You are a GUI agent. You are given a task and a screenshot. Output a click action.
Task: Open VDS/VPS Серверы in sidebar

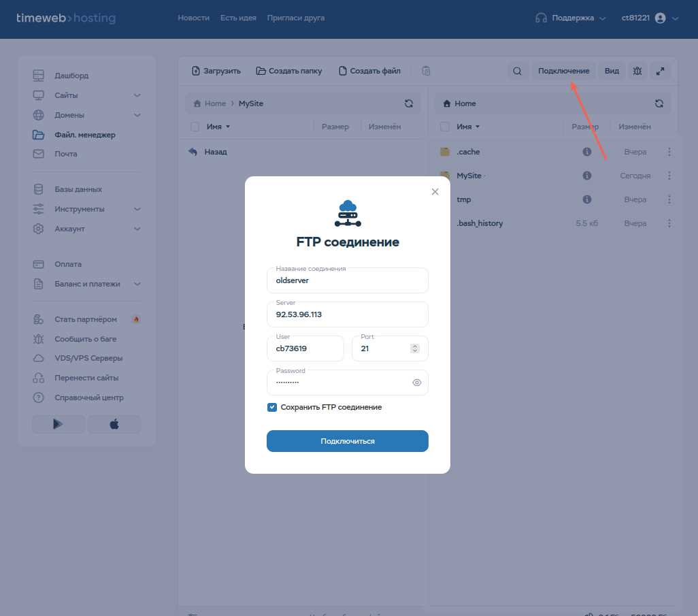[88, 358]
